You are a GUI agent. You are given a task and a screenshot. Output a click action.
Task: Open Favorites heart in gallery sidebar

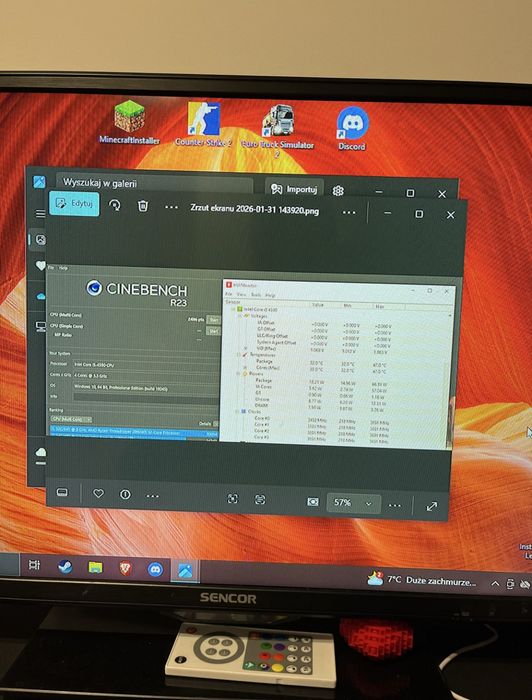coord(40,266)
